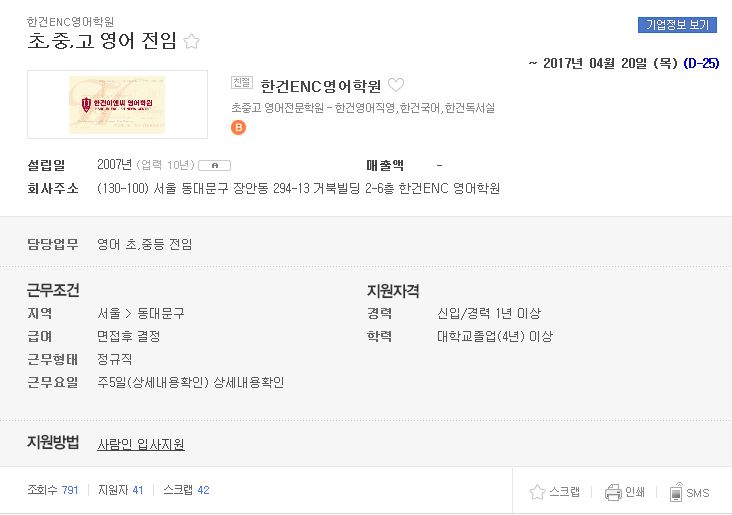Click the 한건ENC영어학원 company logo thumbnail

pos(117,104)
